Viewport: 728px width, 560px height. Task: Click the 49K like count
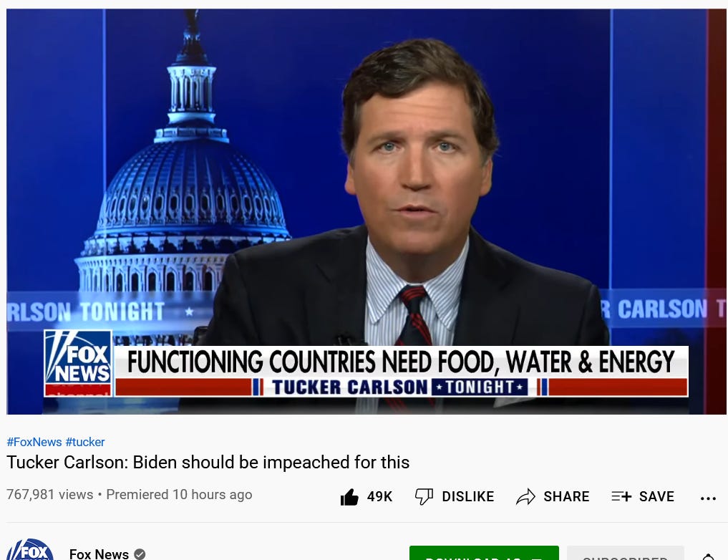pyautogui.click(x=380, y=497)
